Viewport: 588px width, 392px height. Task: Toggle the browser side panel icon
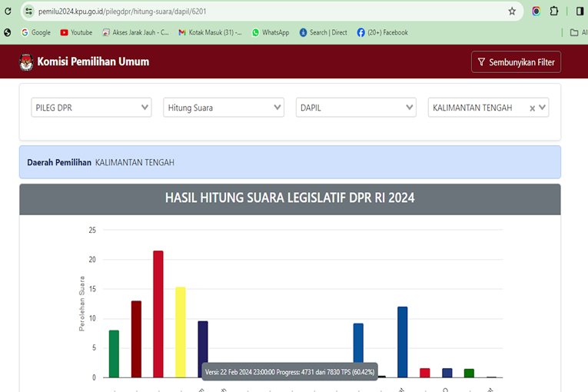(x=580, y=12)
